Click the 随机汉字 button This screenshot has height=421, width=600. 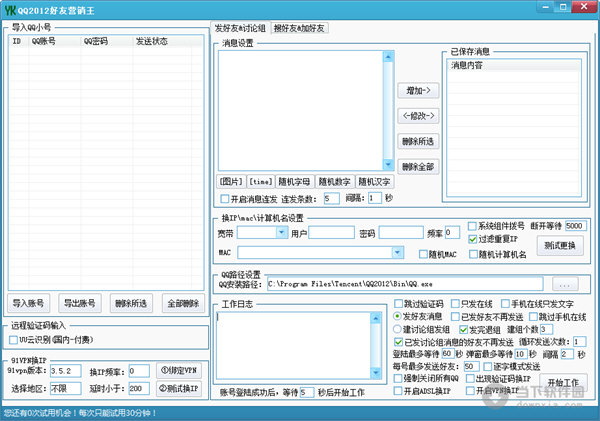pyautogui.click(x=375, y=181)
